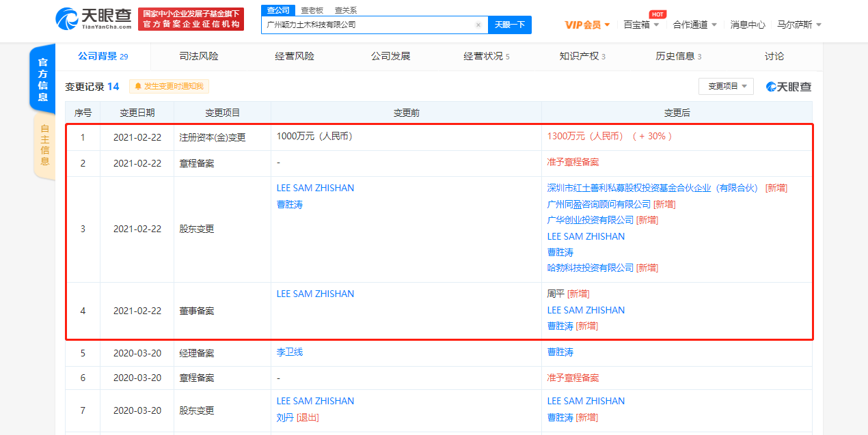Switch to the 查关系 search tab
Viewport: 868px width, 435px height.
click(346, 10)
